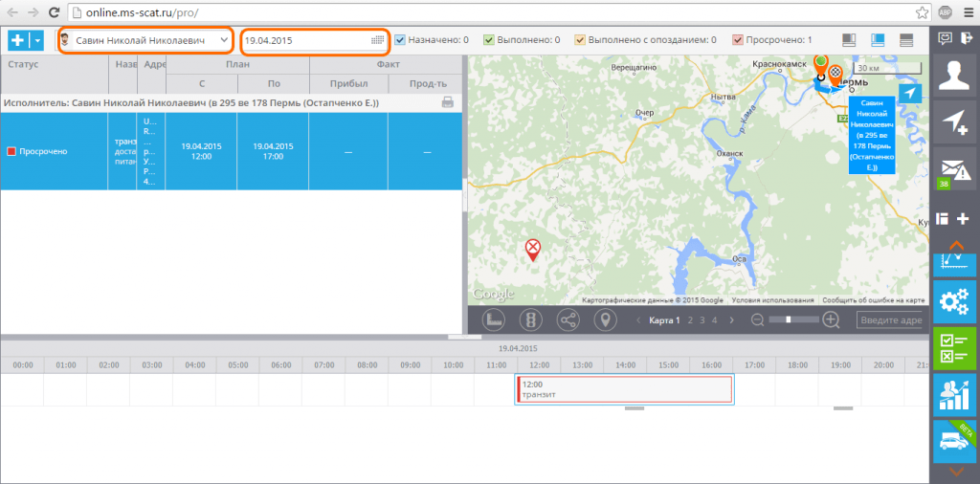Uncheck the Назначено filter checkbox
The width and height of the screenshot is (980, 484).
tap(400, 40)
